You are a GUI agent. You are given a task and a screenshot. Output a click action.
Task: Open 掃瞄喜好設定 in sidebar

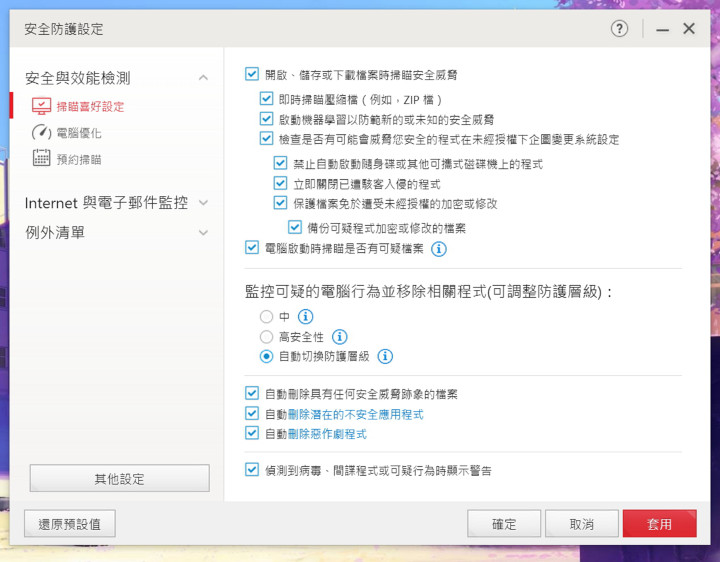[x=90, y=107]
